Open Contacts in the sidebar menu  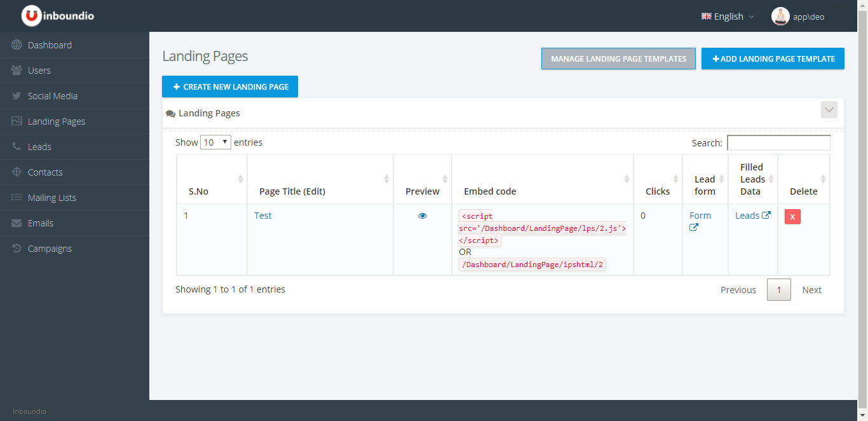coord(74,172)
